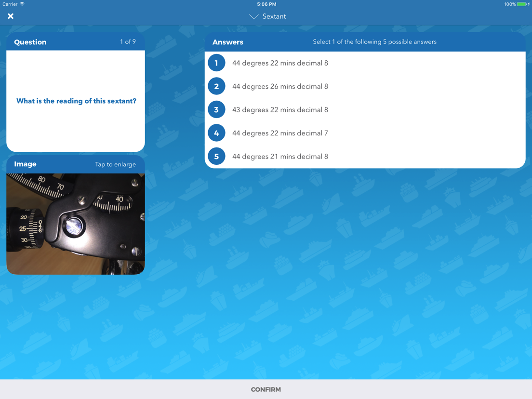Click the Question panel header
Image resolution: width=532 pixels, height=399 pixels.
tap(76, 42)
